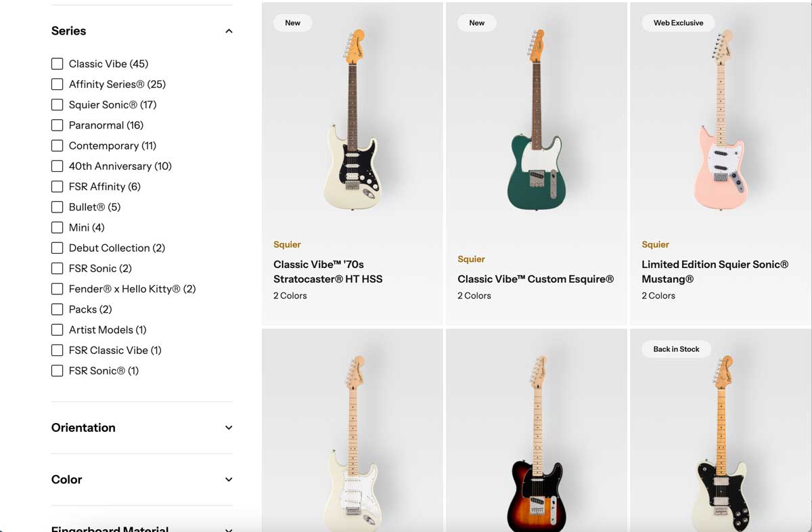The height and width of the screenshot is (532, 812).
Task: Open the Classic Vibe Custom Esquire product
Action: pos(535,278)
